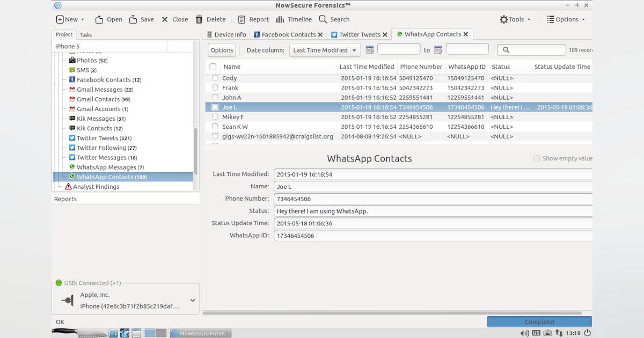Open the Last Time Modified date column dropdown
This screenshot has height=338, width=644.
325,50
